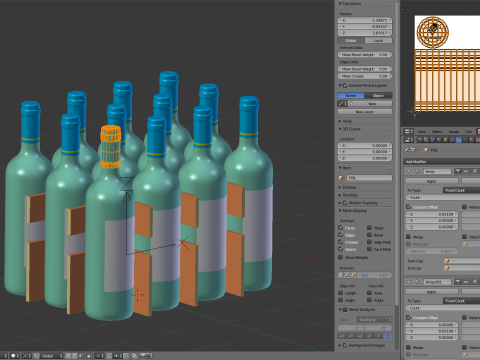Open the World properties tab icon
The width and height of the screenshot is (480, 360).
(x=439, y=140)
